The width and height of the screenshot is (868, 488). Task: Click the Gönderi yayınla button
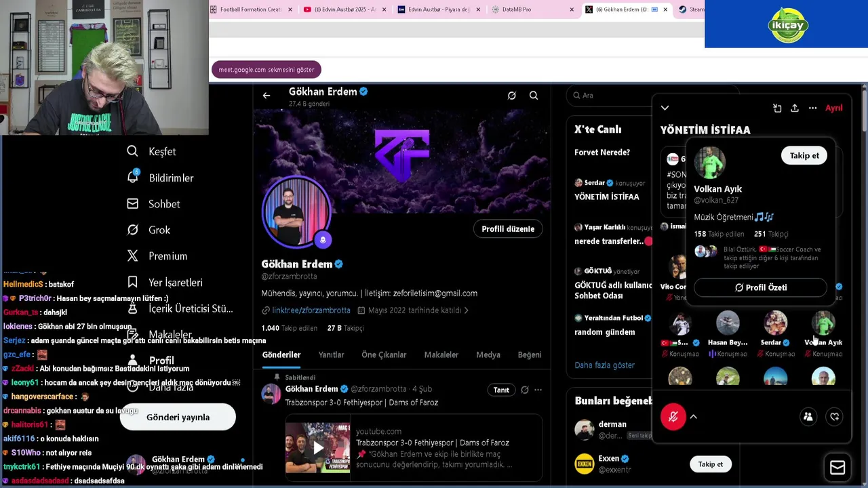(178, 417)
